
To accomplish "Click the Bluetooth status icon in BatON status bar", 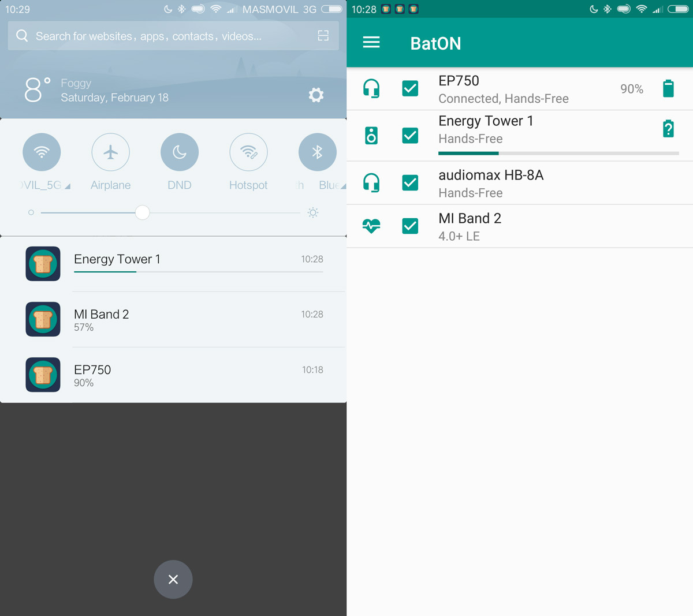I will point(607,9).
